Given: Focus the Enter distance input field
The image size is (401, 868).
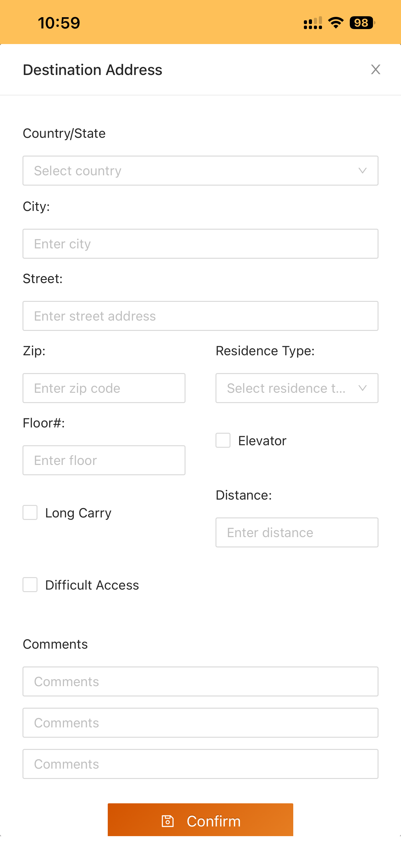Looking at the screenshot, I should click(297, 532).
